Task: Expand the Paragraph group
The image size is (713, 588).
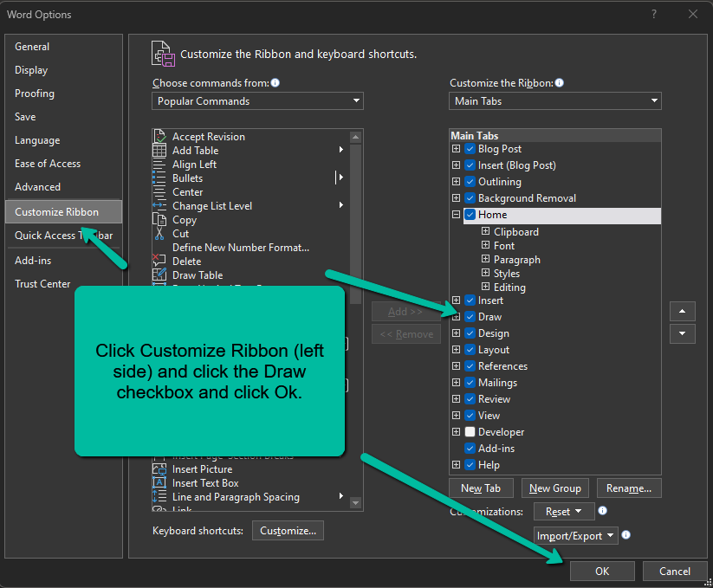Action: coord(486,259)
